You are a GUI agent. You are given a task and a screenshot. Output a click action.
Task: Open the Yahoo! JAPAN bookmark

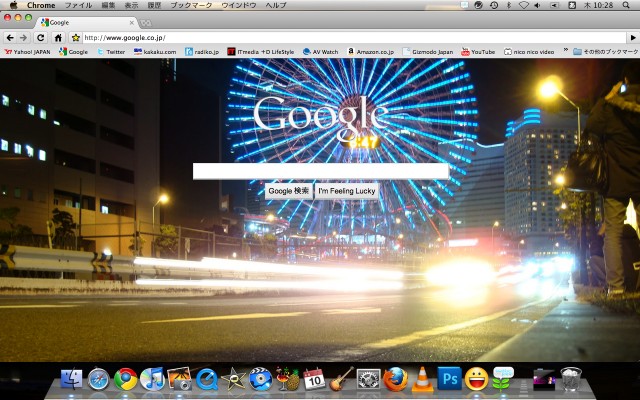[27, 52]
